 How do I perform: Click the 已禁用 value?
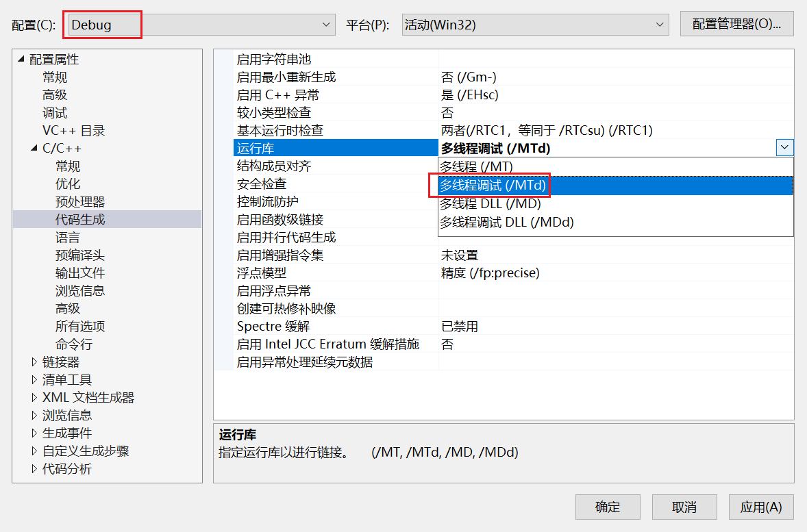pos(460,326)
